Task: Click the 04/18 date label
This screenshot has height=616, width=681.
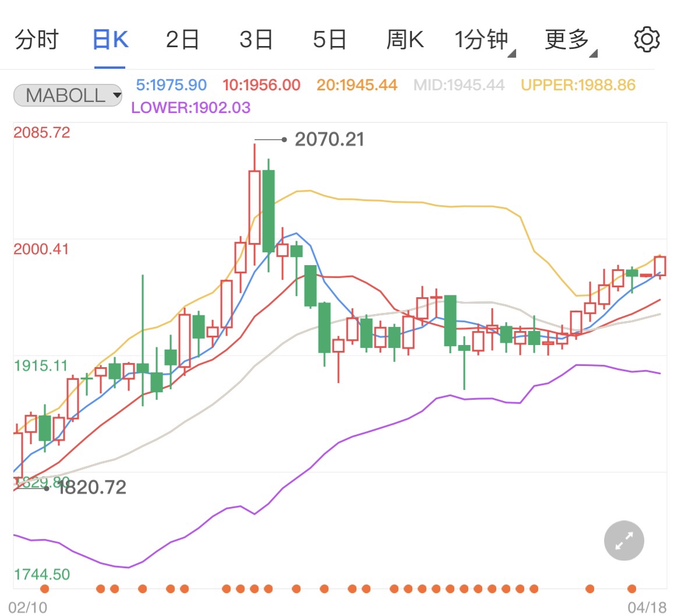Action: point(647,607)
